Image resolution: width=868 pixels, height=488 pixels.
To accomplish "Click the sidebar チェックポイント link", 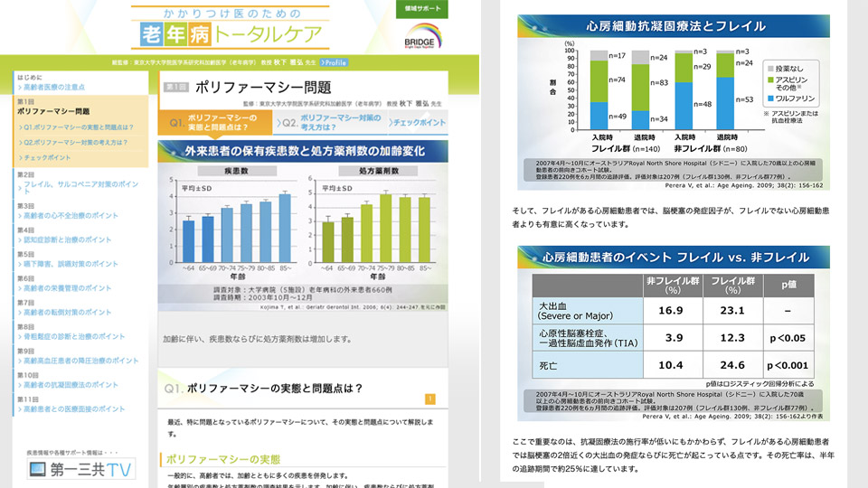I will pos(49,158).
